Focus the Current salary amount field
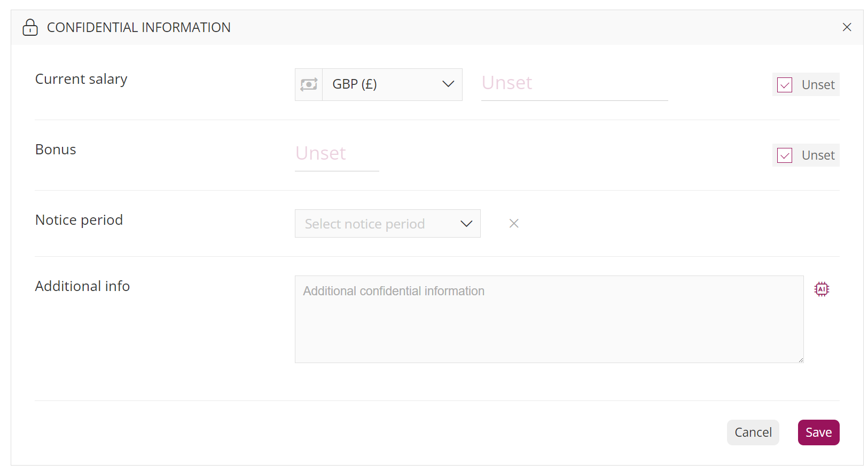This screenshot has height=472, width=868. pos(575,84)
